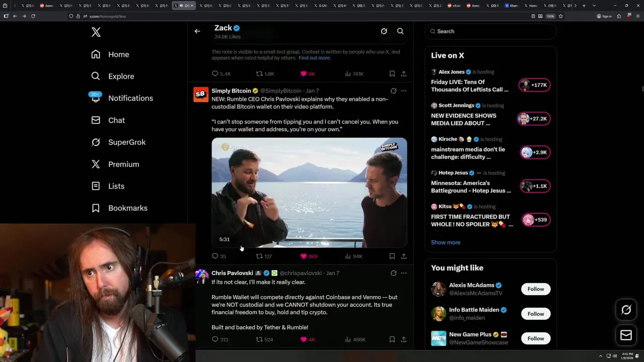This screenshot has width=644, height=362.
Task: Click reply icon with 313 count
Action: pos(215,339)
